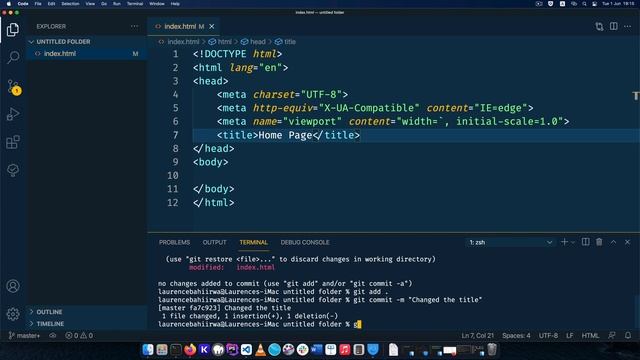Open Explorer views and more actions ellipsis
640x360 pixels.
coord(134,26)
